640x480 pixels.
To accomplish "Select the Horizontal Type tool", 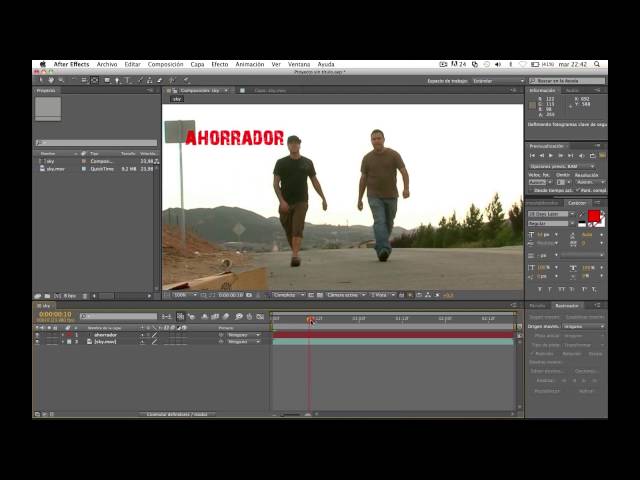I will (127, 80).
